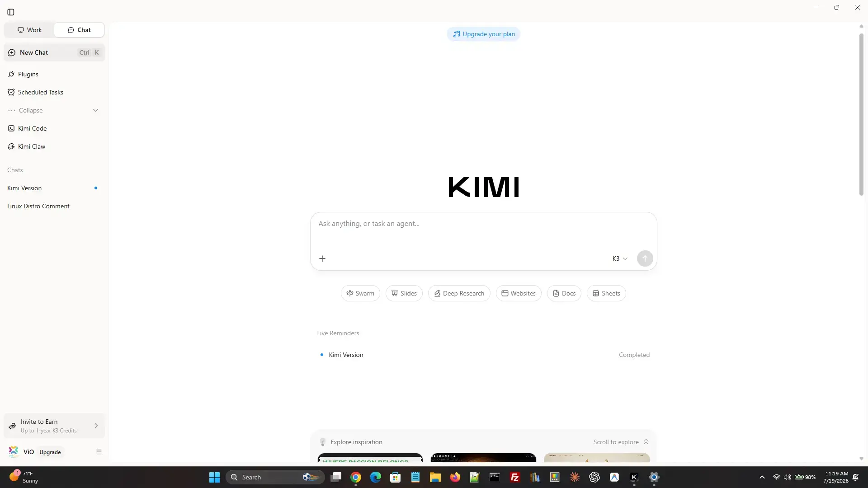This screenshot has height=488, width=868.
Task: Open Settings gear in the taskbar
Action: [x=654, y=477]
